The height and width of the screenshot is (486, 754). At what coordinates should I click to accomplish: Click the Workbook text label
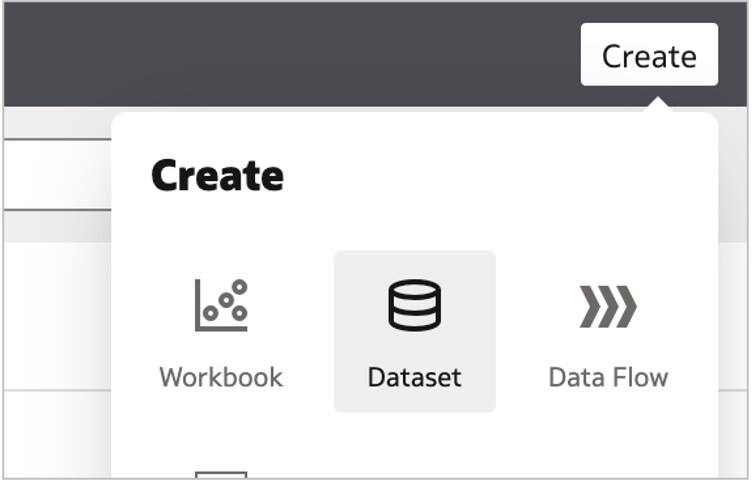pos(220,377)
